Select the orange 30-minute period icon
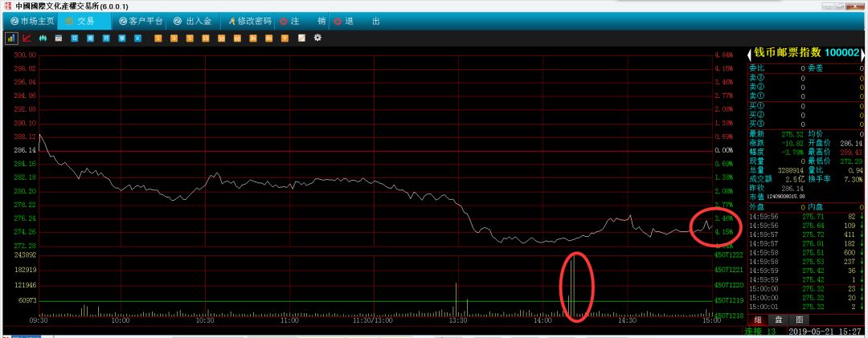 point(222,39)
